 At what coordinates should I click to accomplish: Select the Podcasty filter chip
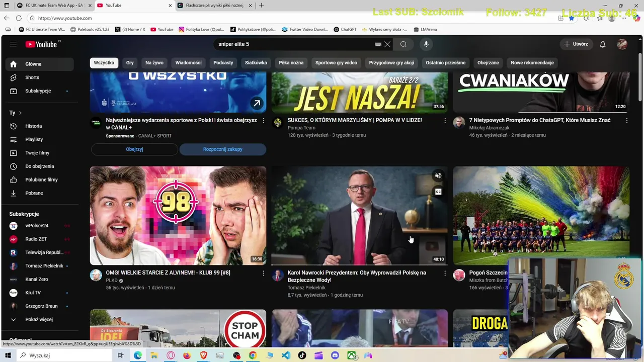[223, 63]
